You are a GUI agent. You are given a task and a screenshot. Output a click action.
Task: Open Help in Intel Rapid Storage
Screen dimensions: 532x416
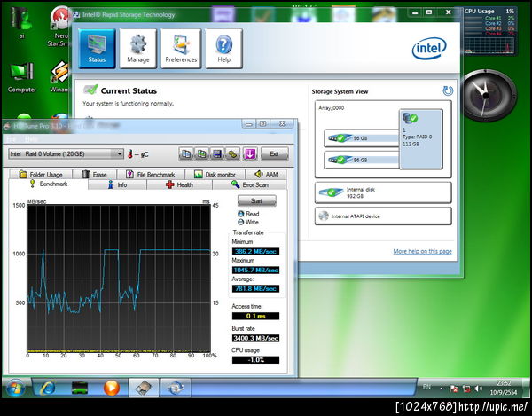pyautogui.click(x=224, y=49)
